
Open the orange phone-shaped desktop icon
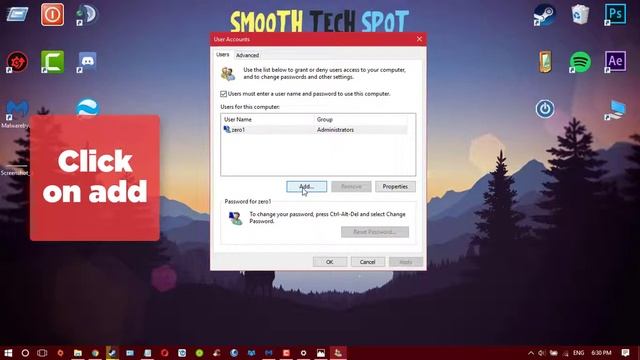(545, 62)
